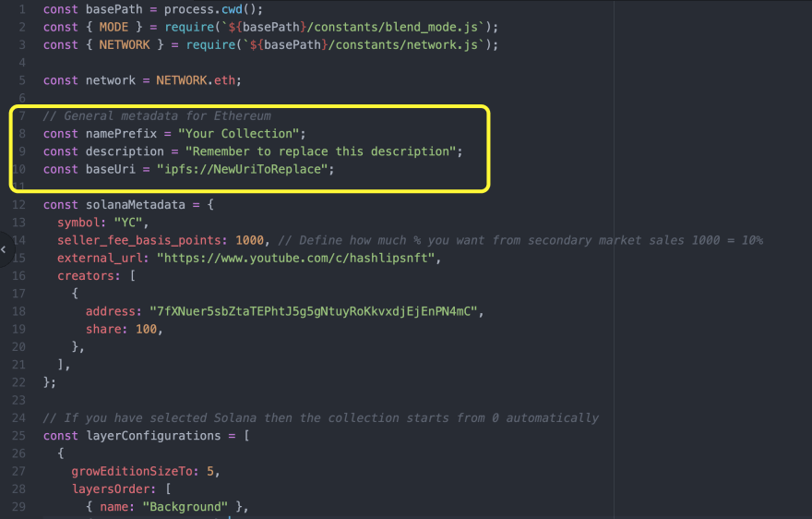Click the NETWORK constant inside braces on line 3
Image resolution: width=812 pixels, height=519 pixels.
[x=125, y=45]
